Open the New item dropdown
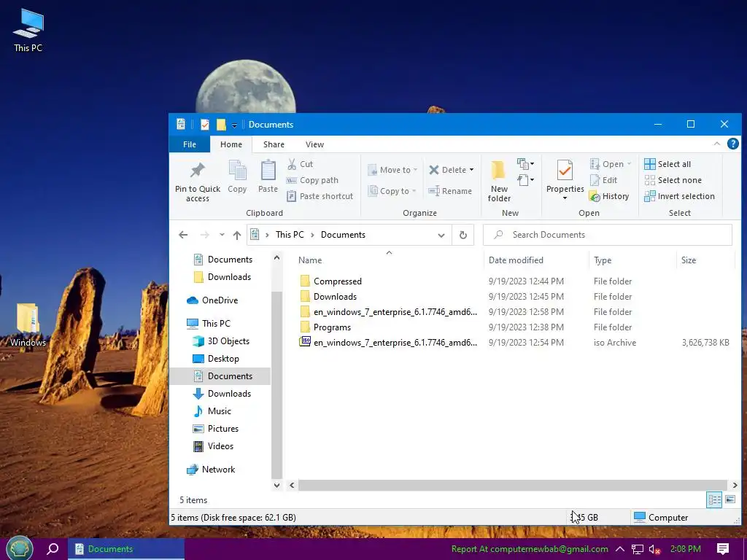 [x=525, y=164]
